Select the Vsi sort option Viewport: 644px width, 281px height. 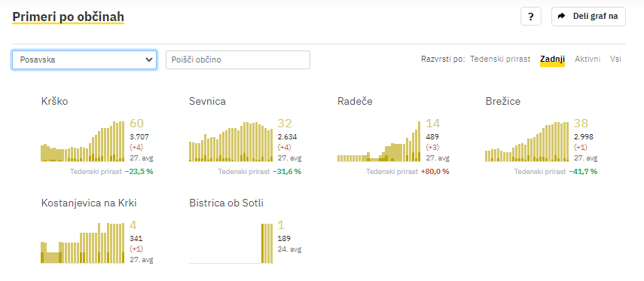pos(615,60)
